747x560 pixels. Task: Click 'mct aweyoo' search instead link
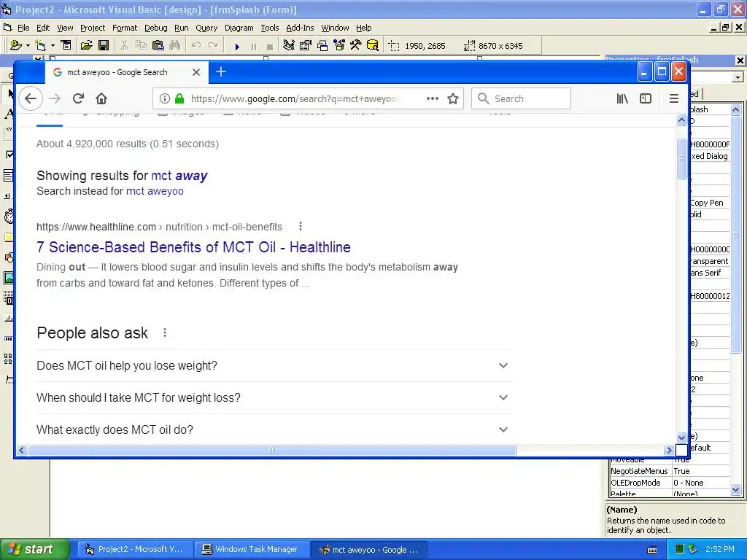155,191
